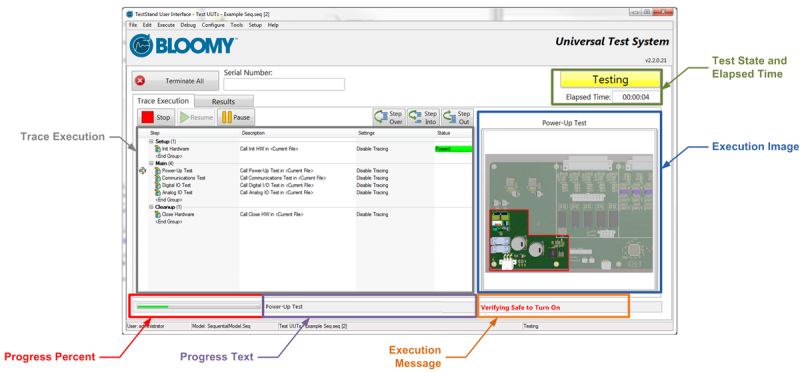Click the Close Hardware step icon
Viewport: 800px width, 373px height.
point(158,214)
